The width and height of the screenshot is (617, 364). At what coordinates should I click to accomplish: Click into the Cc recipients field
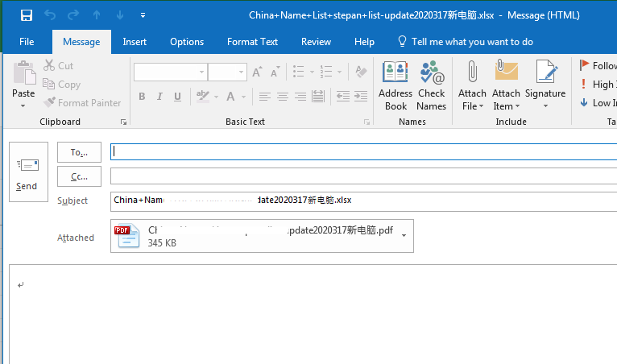tap(363, 176)
